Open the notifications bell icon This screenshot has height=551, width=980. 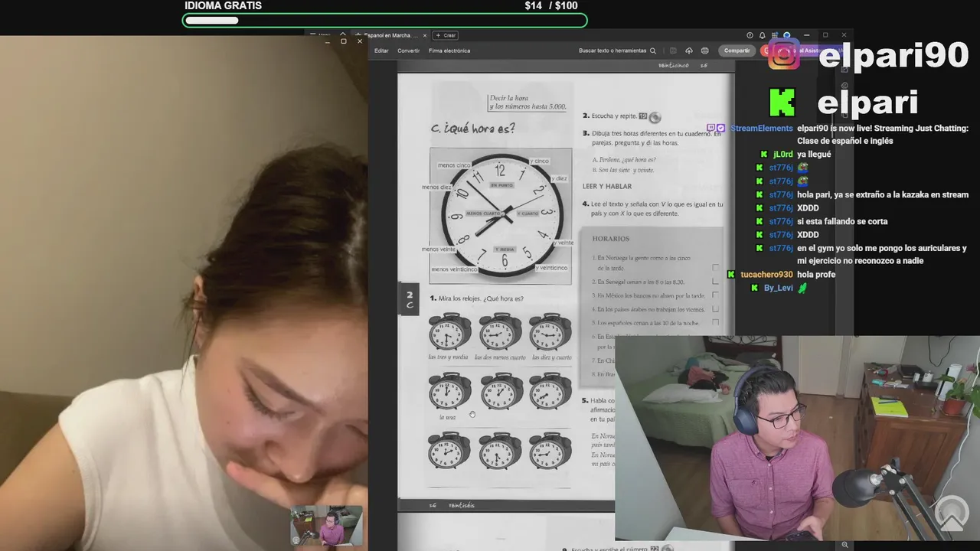(762, 35)
